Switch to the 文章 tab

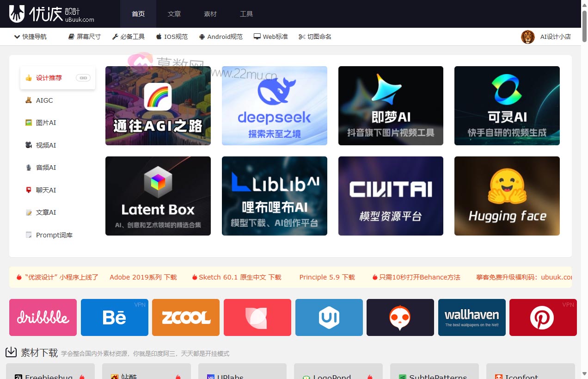click(x=174, y=14)
